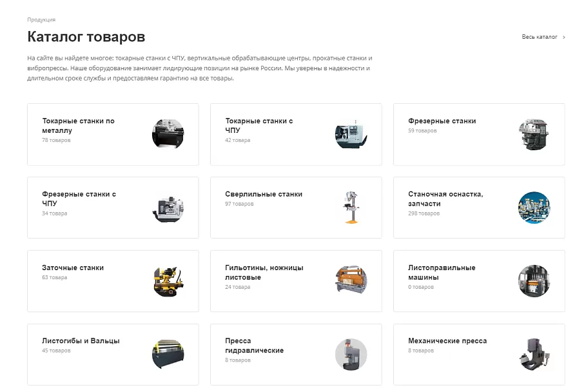Screen dimensions: 588x392
Task: Open Токарные станки с ЧПУ category
Action: click(259, 125)
